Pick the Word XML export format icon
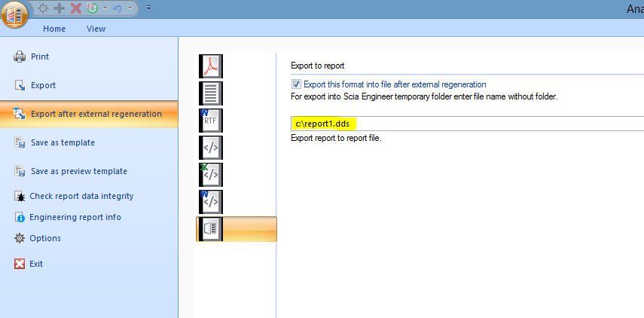Screen dimensions: 644x318 pos(211,201)
